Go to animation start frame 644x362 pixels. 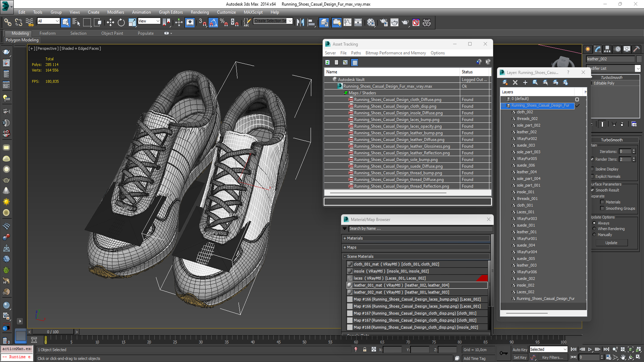[574, 350]
